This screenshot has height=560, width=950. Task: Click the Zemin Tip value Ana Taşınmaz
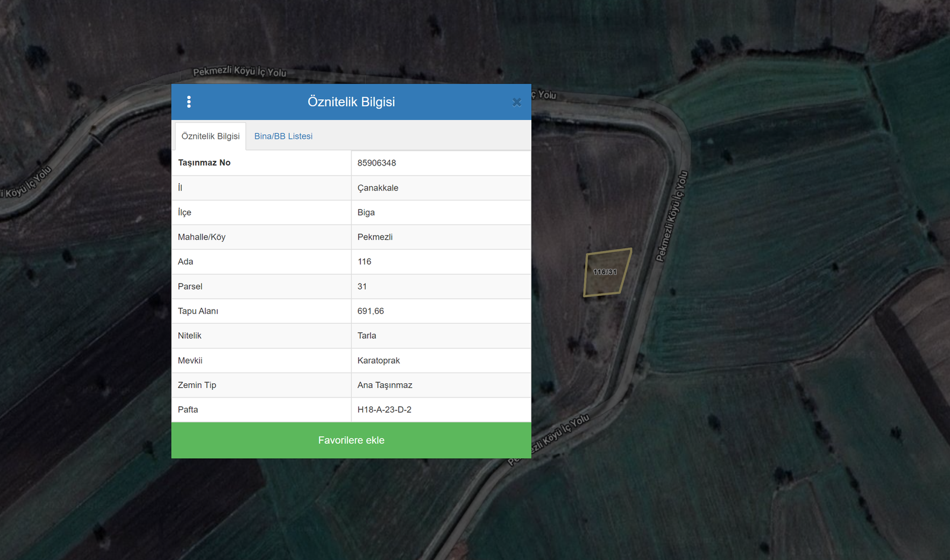click(x=385, y=385)
